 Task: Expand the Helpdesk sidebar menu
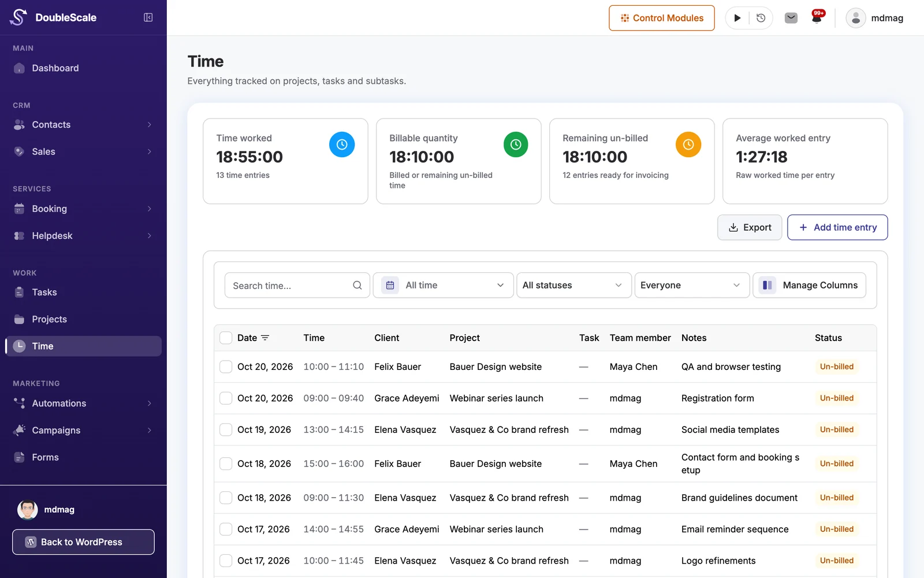click(83, 236)
